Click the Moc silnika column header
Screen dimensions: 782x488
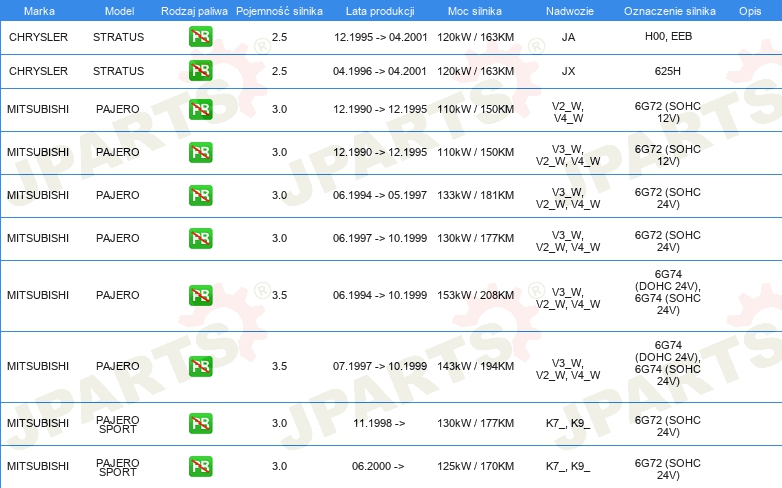click(475, 11)
